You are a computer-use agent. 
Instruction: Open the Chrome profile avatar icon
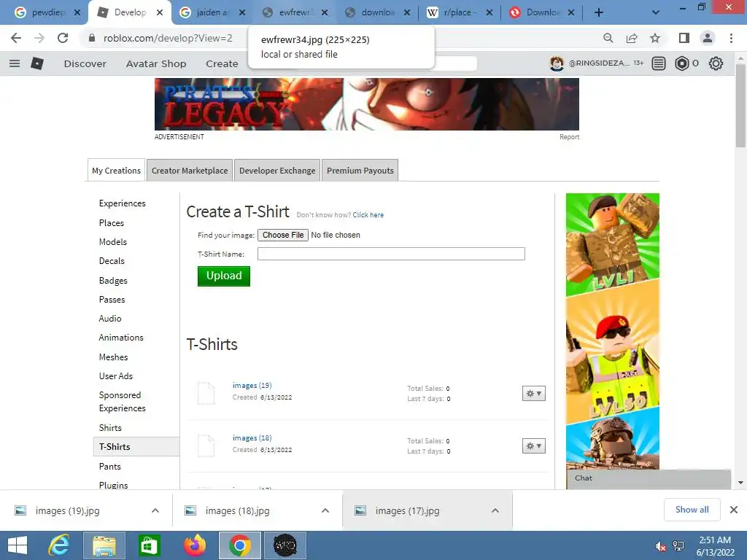tap(708, 38)
